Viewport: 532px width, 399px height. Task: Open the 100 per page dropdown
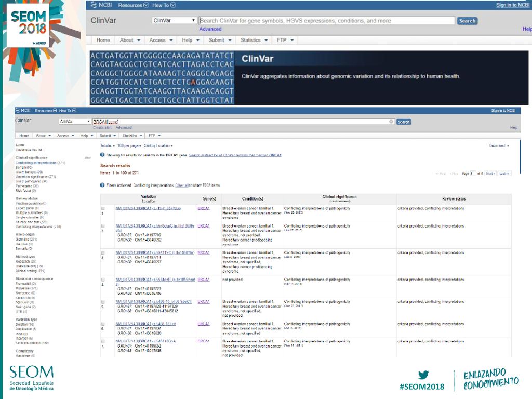click(x=129, y=145)
